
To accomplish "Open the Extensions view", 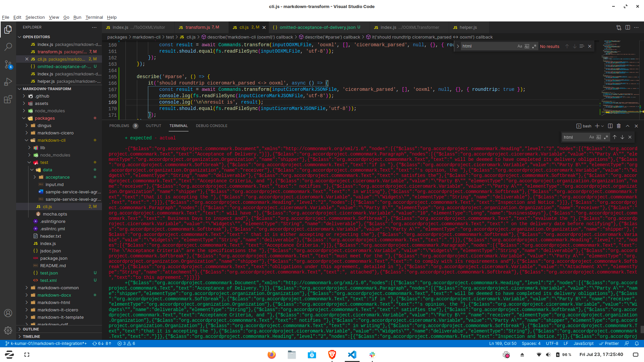I will 8,99.
